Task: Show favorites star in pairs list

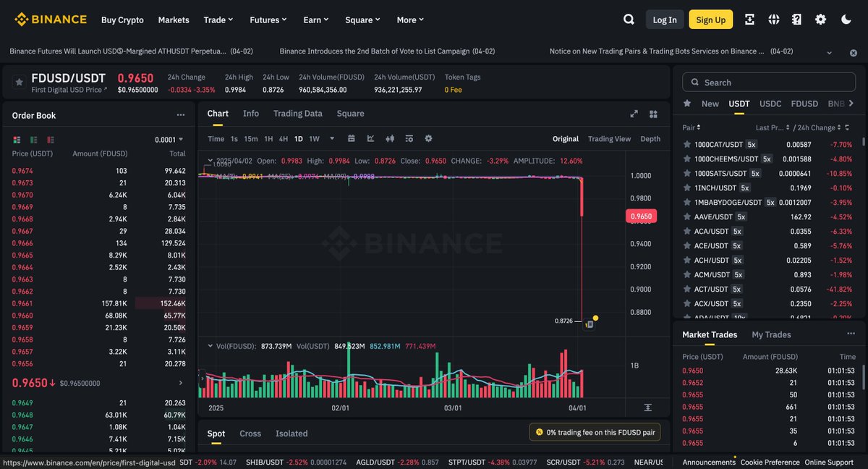Action: (687, 103)
